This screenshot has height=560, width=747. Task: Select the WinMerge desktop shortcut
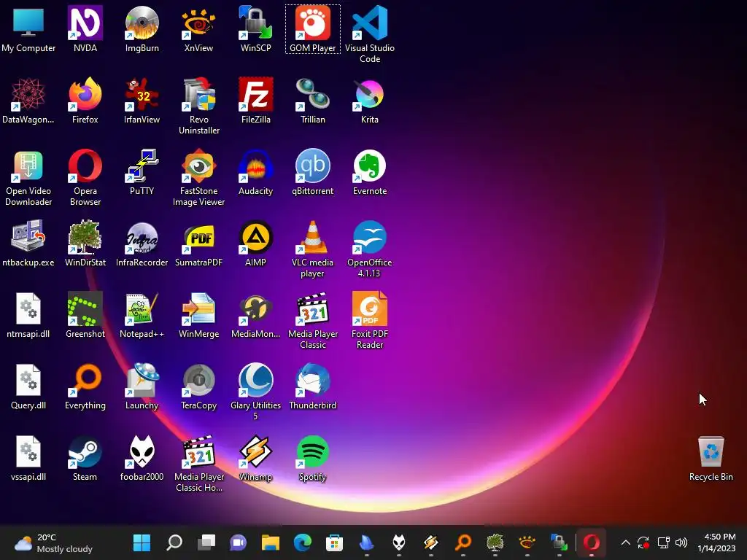(x=198, y=315)
